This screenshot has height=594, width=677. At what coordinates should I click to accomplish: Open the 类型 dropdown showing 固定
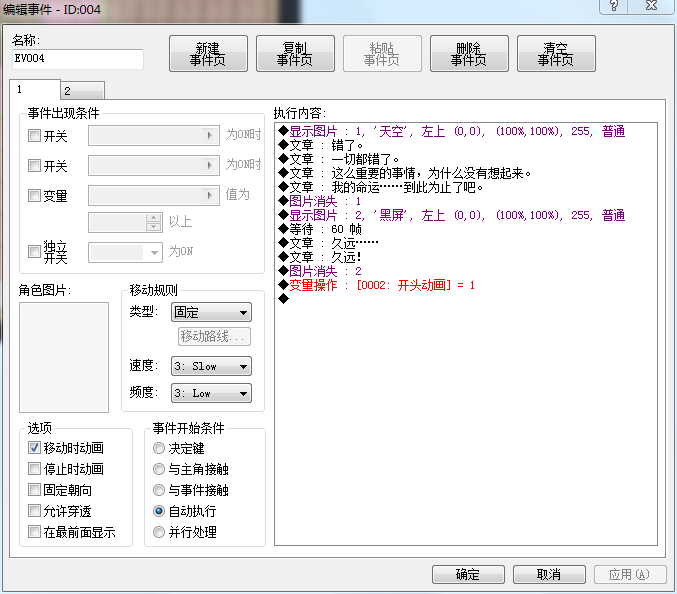point(211,312)
